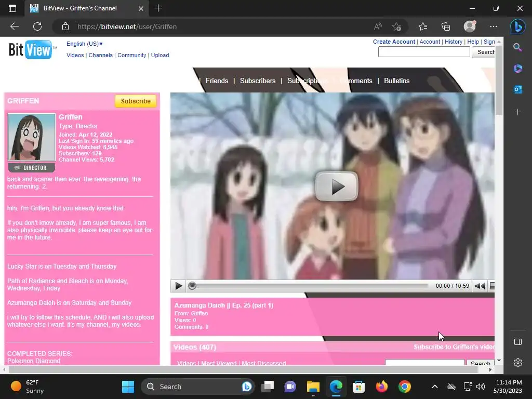
Task: Launch Google Chrome from taskbar
Action: 404,387
